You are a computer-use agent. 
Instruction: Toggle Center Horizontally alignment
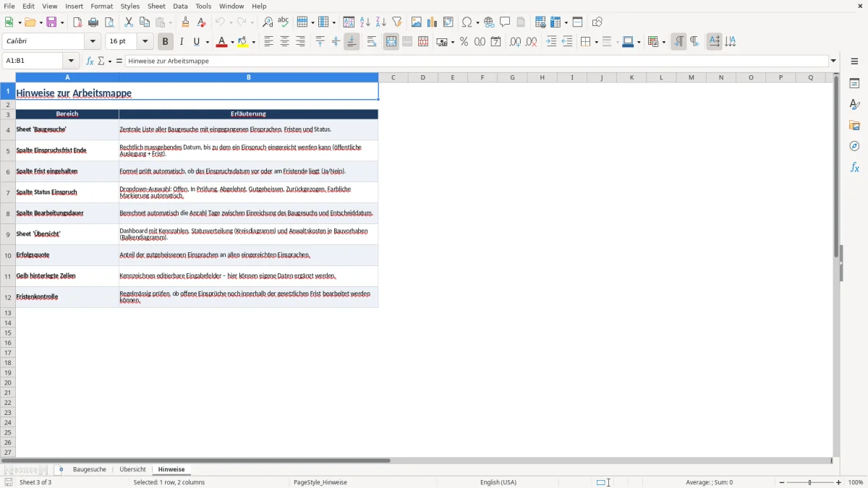tap(284, 42)
